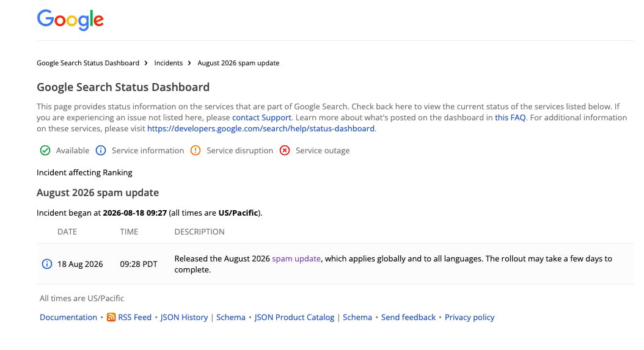Click the Google logo
The height and width of the screenshot is (350, 644).
(x=70, y=20)
